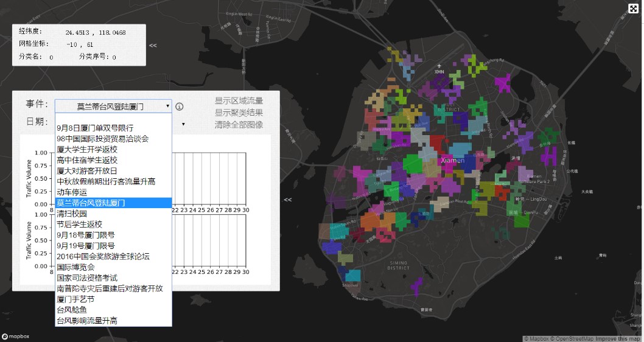This screenshot has width=644, height=342.
Task: Choose 9月8日厦门单双号限行 option
Action: (95, 128)
